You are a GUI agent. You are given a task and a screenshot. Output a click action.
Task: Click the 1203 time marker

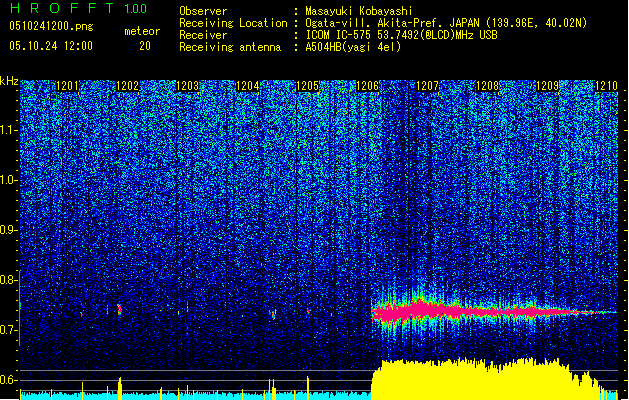(188, 86)
